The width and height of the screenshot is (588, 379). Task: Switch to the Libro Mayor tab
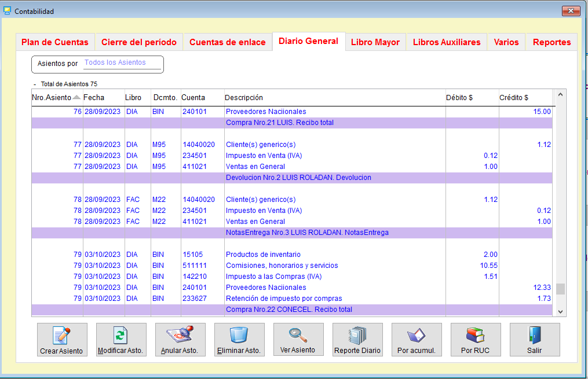click(375, 42)
